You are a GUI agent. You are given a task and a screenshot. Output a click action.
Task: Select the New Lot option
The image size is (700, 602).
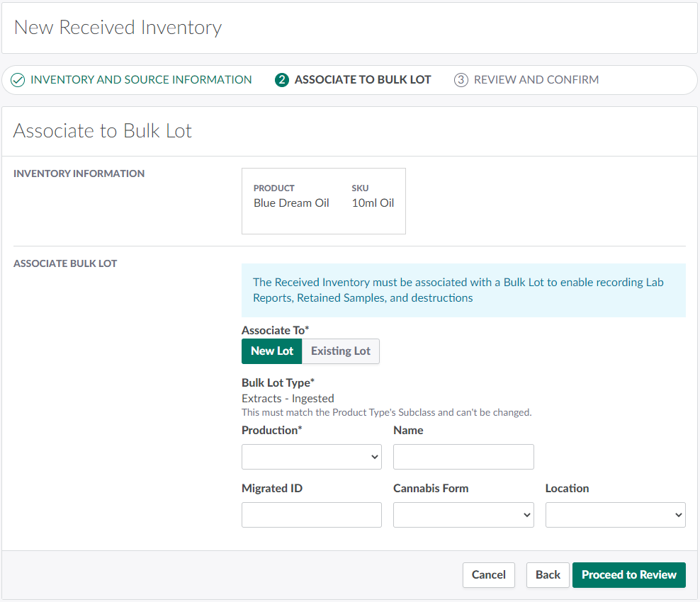(x=272, y=351)
